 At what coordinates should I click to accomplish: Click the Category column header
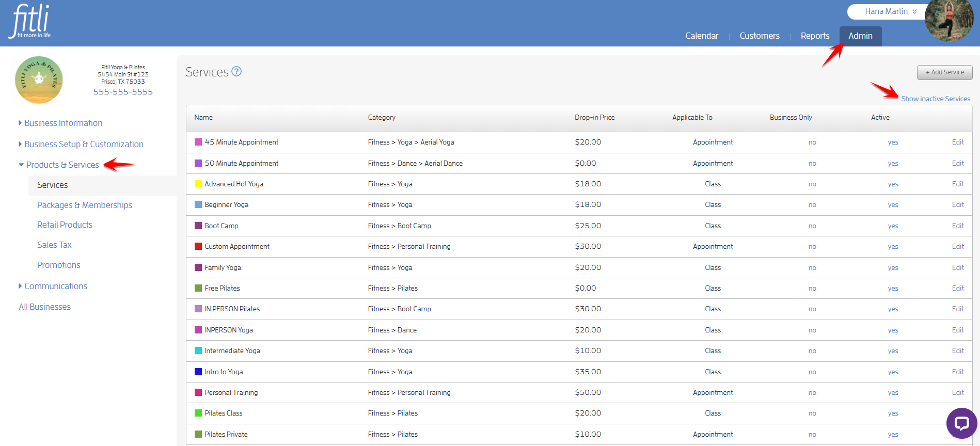pos(382,117)
